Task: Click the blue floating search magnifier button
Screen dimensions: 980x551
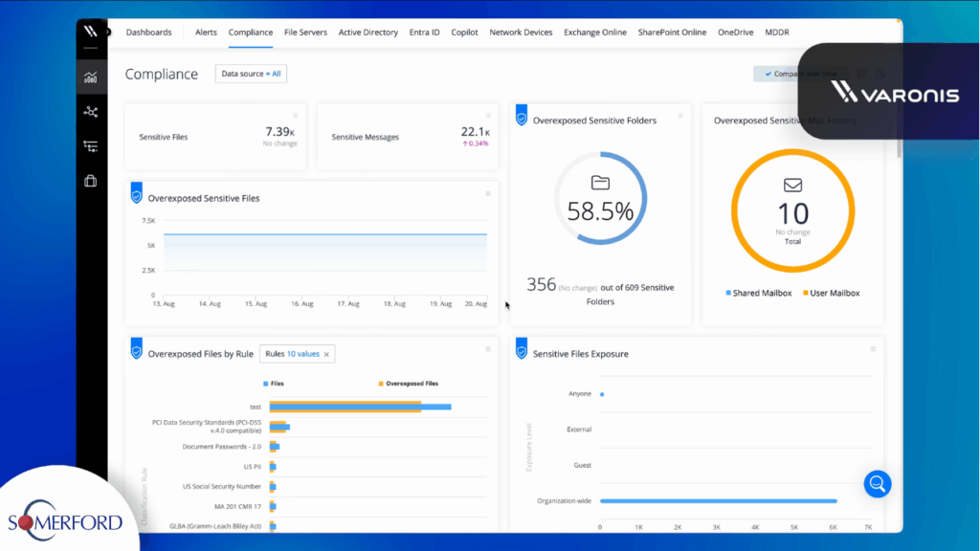Action: 877,484
